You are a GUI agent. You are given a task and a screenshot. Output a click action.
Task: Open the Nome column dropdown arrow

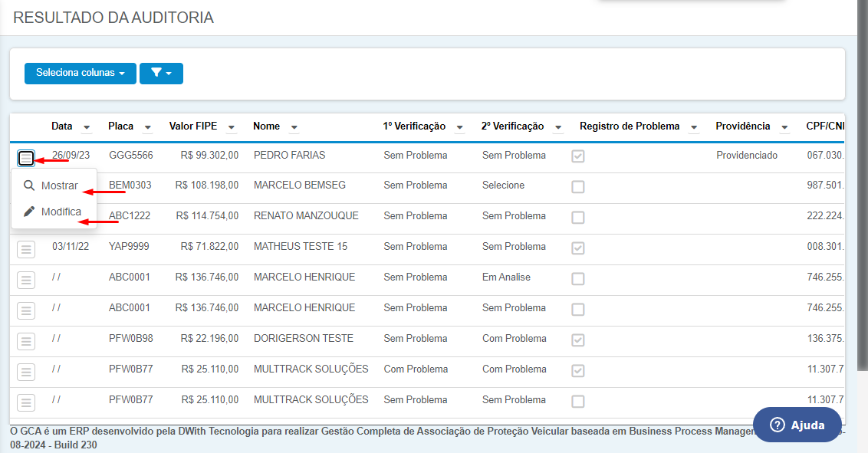coord(294,127)
